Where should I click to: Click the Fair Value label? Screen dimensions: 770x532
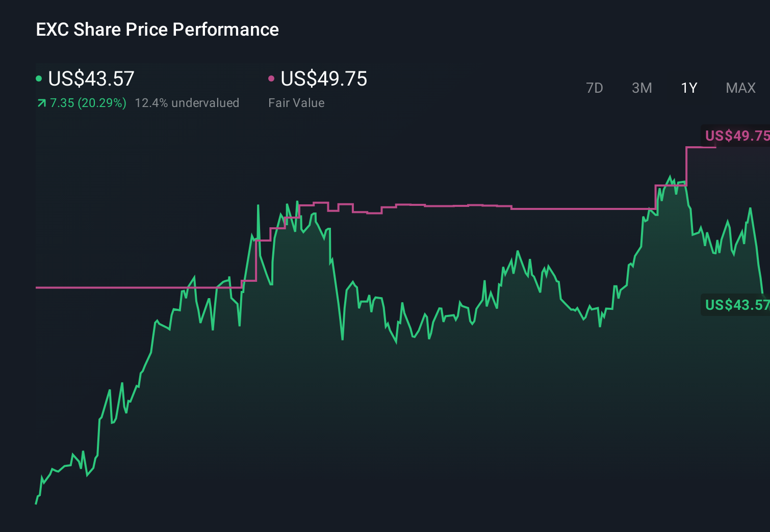[x=296, y=102]
